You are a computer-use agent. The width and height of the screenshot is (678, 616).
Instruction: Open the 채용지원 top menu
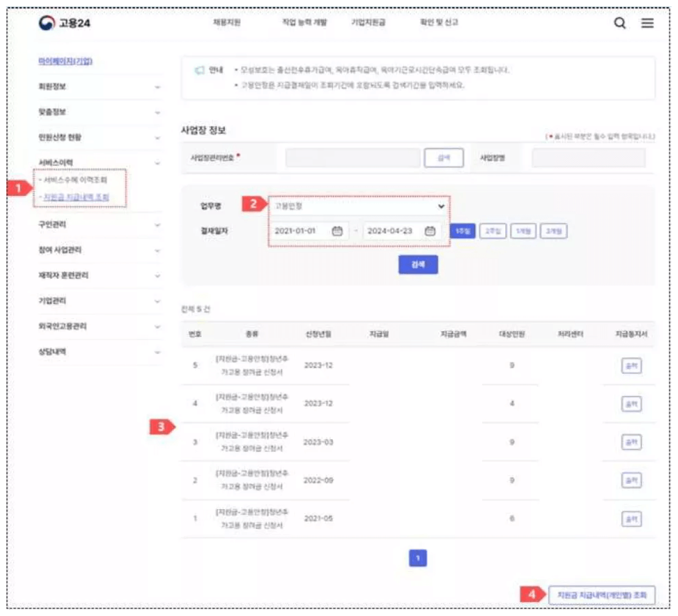[227, 22]
